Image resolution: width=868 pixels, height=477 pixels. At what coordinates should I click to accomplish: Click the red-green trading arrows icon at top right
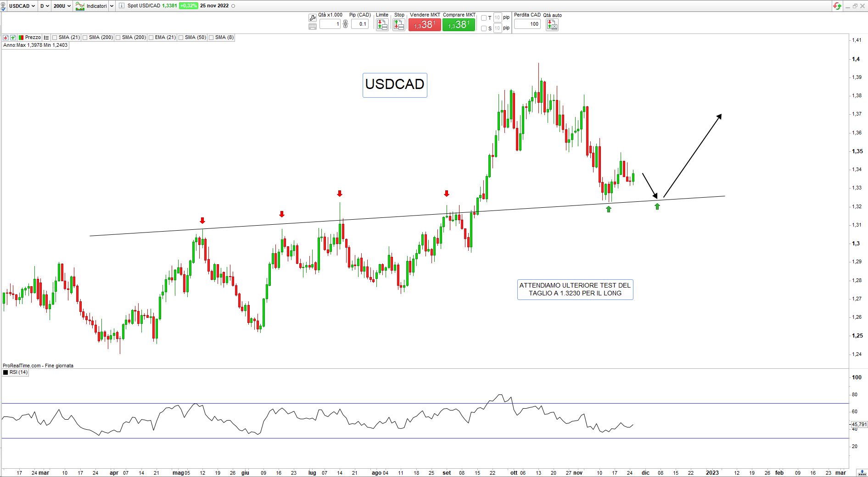(838, 6)
